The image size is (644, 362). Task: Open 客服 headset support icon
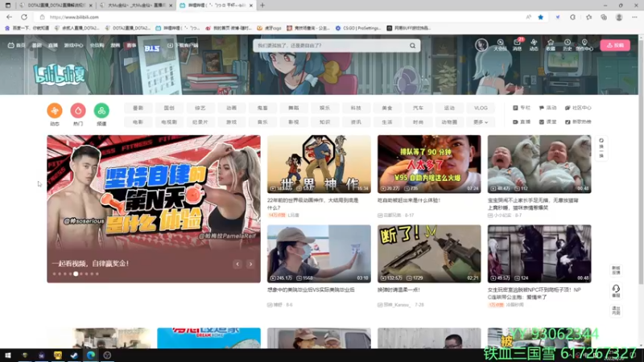tap(616, 290)
